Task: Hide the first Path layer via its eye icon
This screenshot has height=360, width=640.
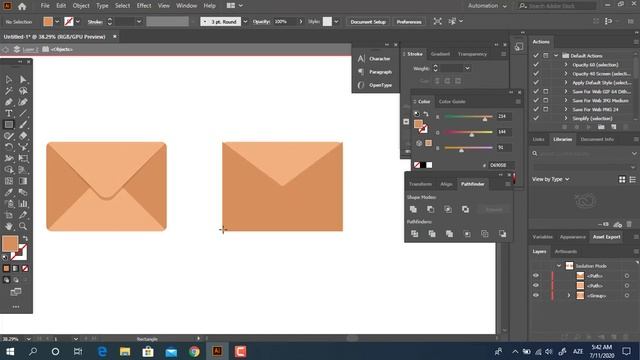Action: click(x=536, y=276)
